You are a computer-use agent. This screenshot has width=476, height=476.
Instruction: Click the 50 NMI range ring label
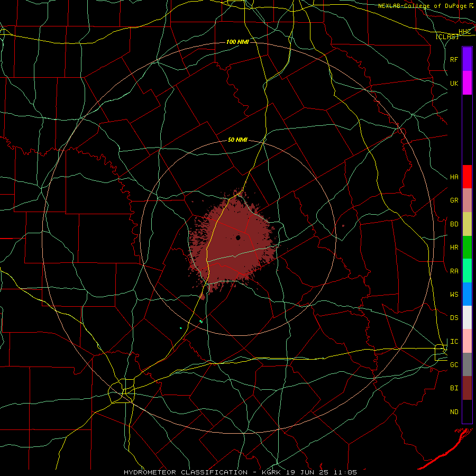click(x=237, y=140)
